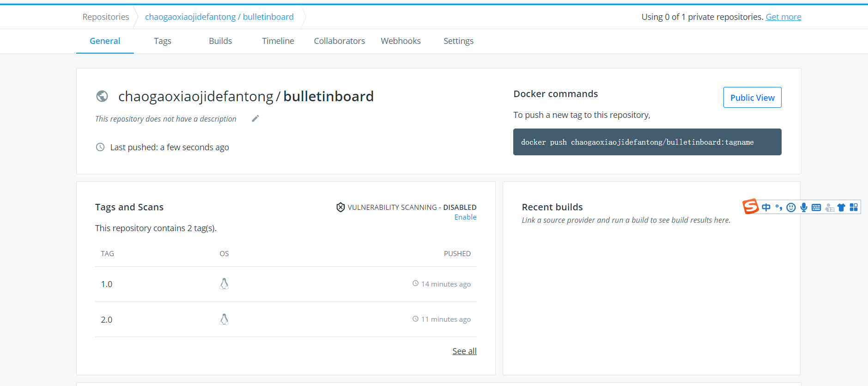Open the toolbox grid icon in IME bar

click(x=854, y=207)
